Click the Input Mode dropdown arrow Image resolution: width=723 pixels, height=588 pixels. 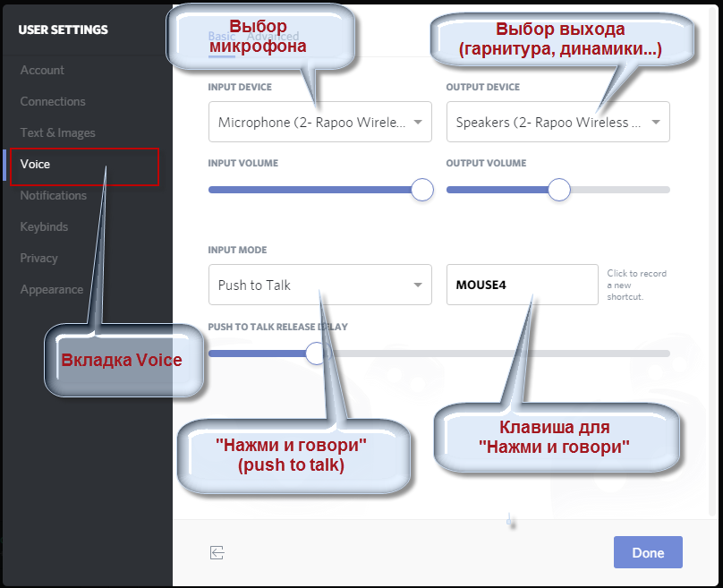coord(418,285)
